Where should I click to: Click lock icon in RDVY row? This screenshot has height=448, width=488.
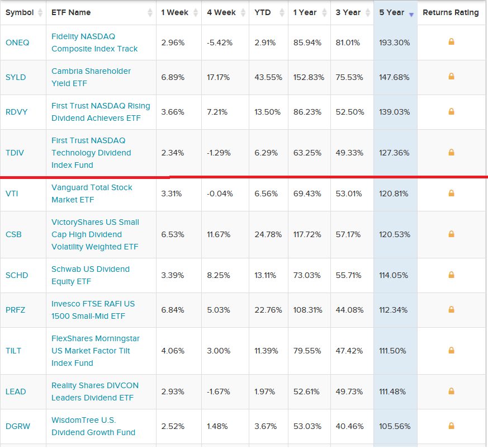pos(451,111)
